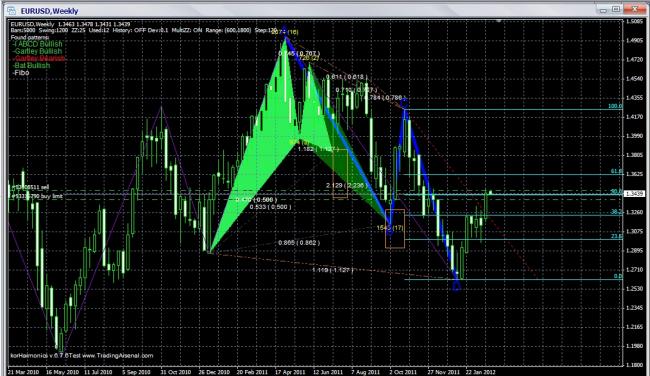Select the tall orange rectangle near 2.129 ratio

(340, 173)
